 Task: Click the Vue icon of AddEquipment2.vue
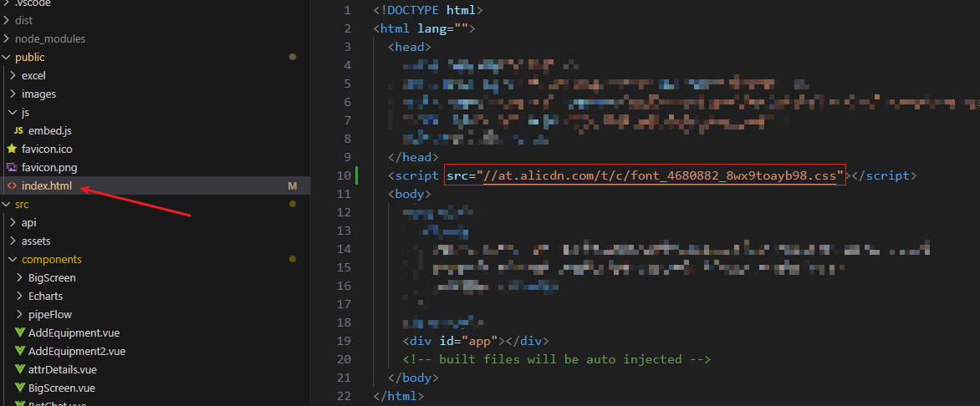[x=20, y=352]
